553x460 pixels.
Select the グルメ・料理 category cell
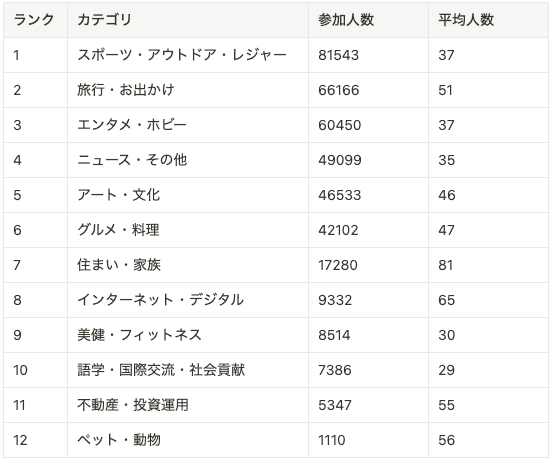point(188,230)
